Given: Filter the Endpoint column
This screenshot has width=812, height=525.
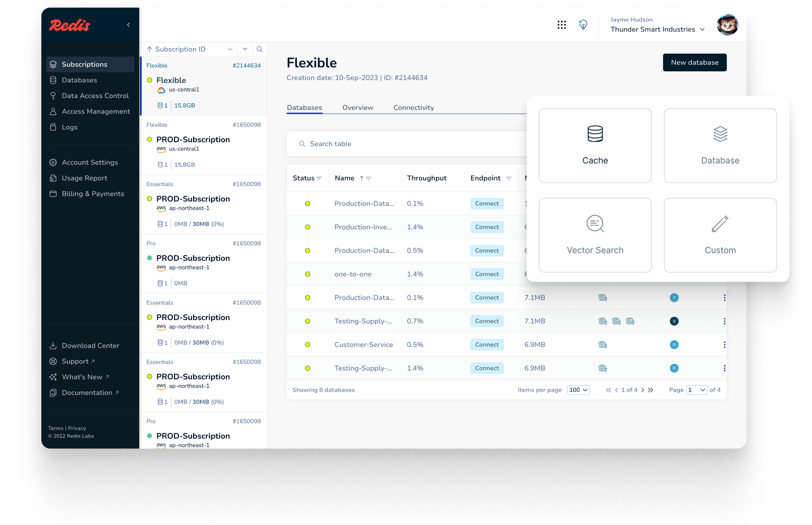Looking at the screenshot, I should 509,178.
